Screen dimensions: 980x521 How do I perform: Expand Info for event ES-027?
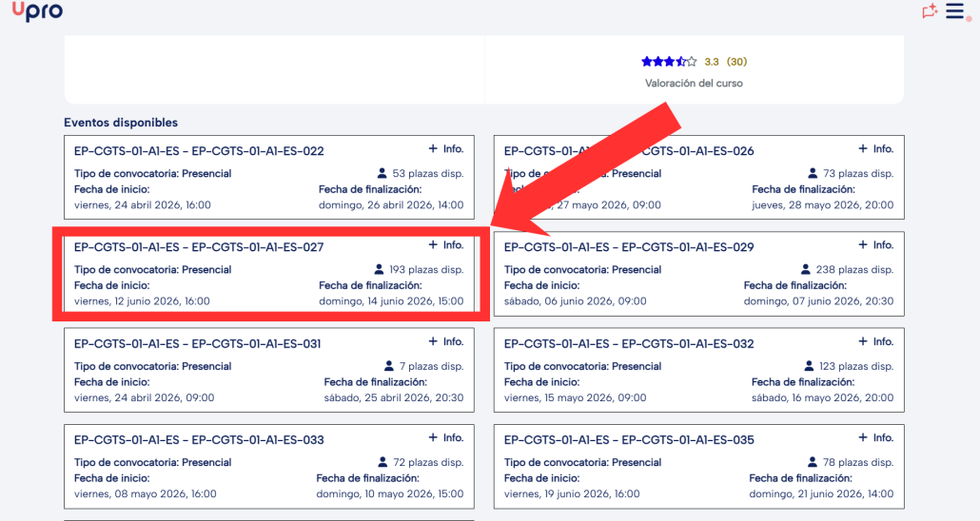(445, 245)
